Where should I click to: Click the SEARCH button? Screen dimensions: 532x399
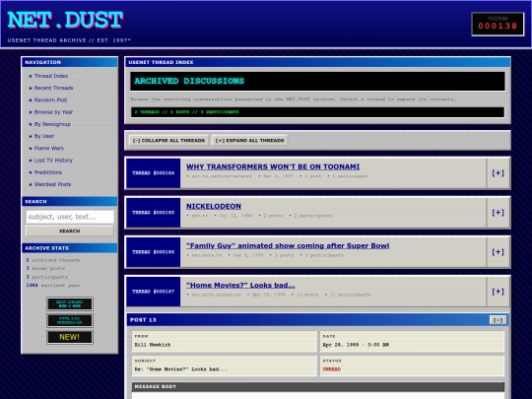tap(70, 232)
